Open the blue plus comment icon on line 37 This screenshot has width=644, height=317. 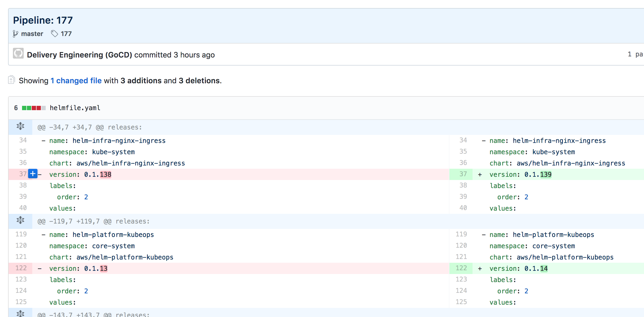[32, 174]
